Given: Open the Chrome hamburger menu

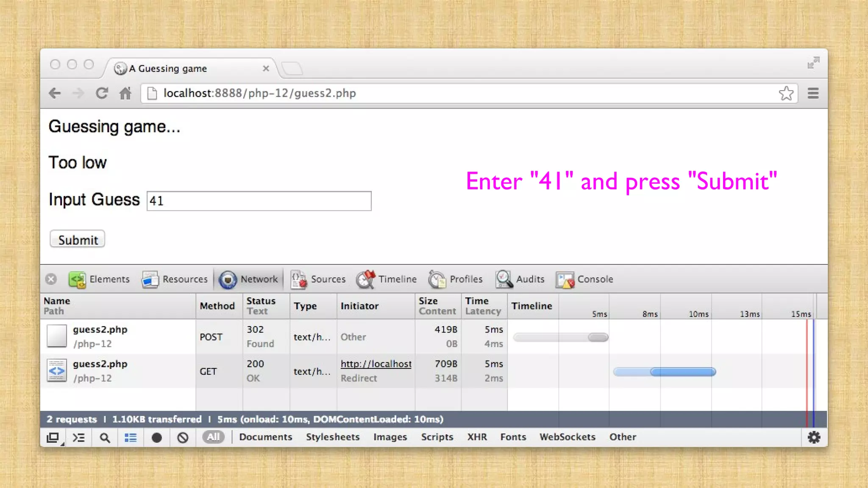Looking at the screenshot, I should [813, 93].
